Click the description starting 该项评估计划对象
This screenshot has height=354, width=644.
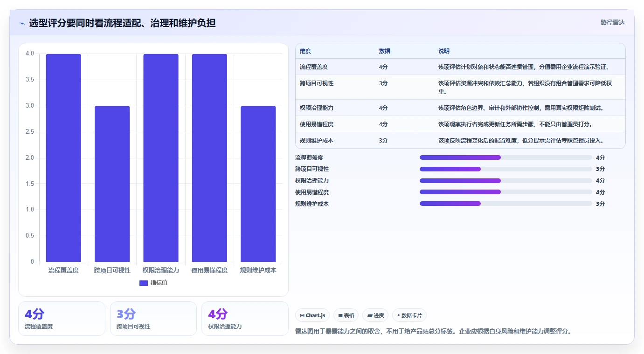[524, 67]
